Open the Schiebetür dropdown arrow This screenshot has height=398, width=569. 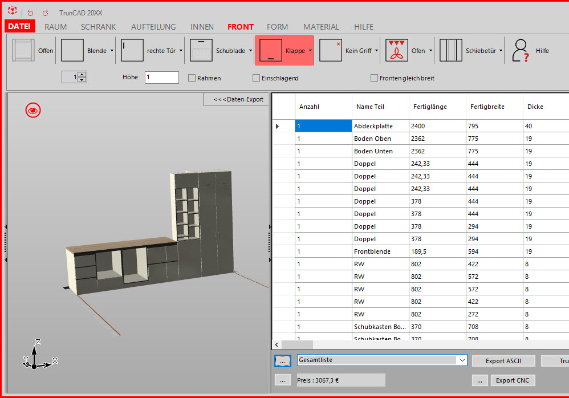click(x=501, y=50)
